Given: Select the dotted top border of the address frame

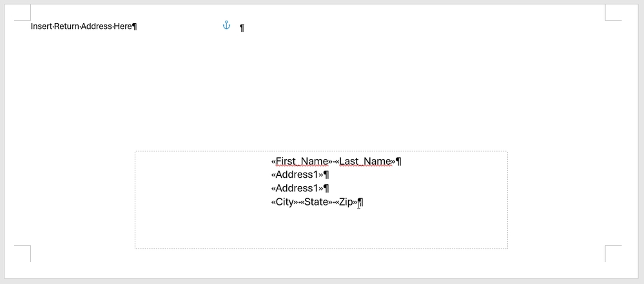Looking at the screenshot, I should tap(321, 151).
